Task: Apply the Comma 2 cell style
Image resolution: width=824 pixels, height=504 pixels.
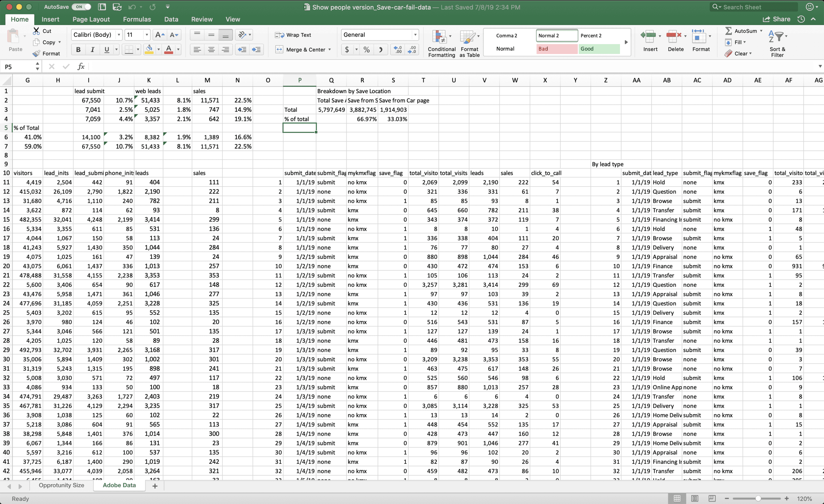Action: [x=507, y=36]
